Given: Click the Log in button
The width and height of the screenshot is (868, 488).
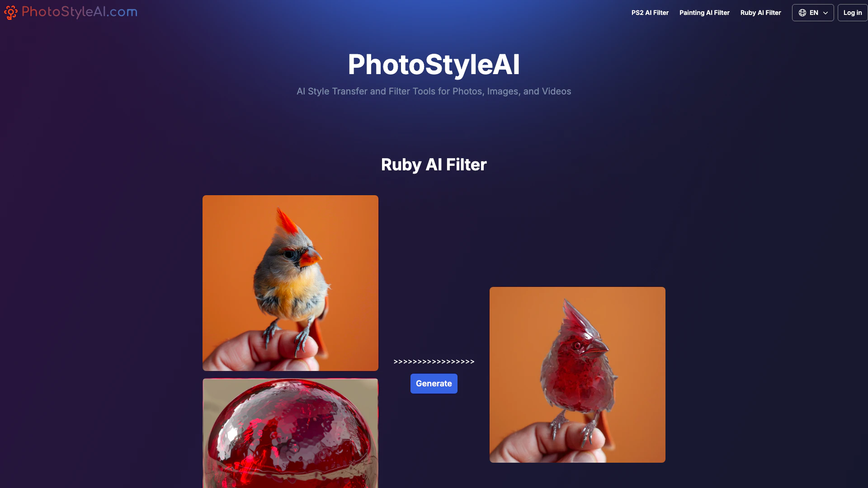Looking at the screenshot, I should click(x=852, y=13).
